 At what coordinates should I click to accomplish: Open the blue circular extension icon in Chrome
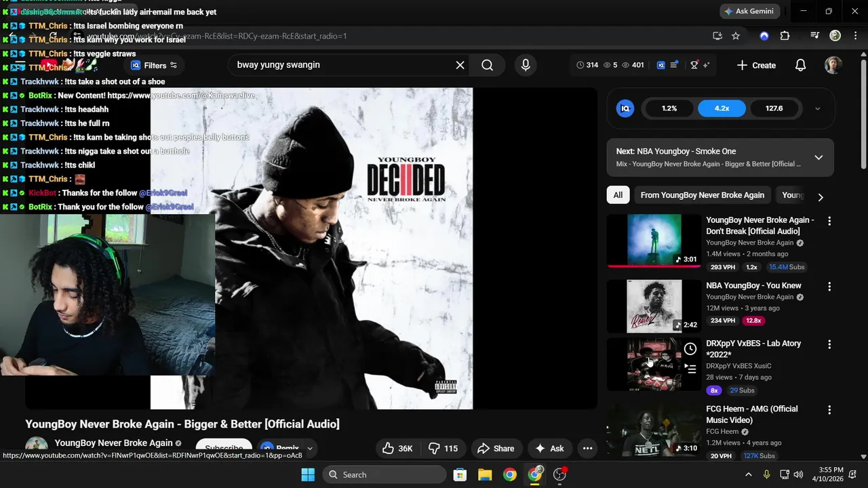(764, 36)
